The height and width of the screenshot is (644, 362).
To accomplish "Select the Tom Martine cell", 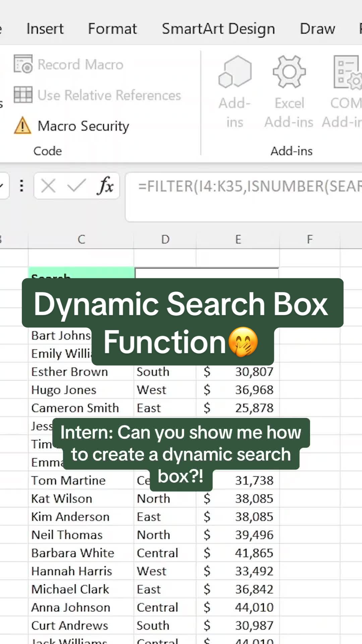I will [x=81, y=480].
